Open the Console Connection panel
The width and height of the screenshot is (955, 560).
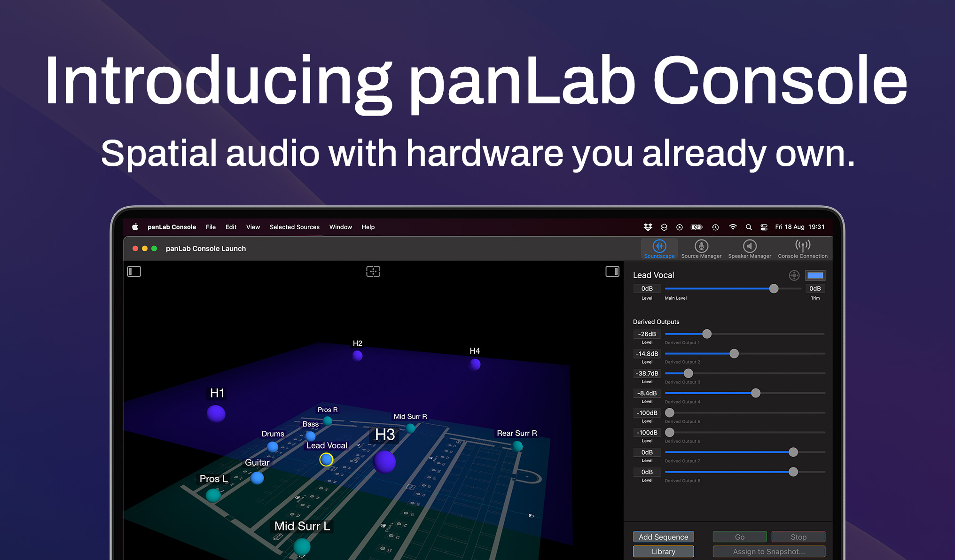(803, 247)
